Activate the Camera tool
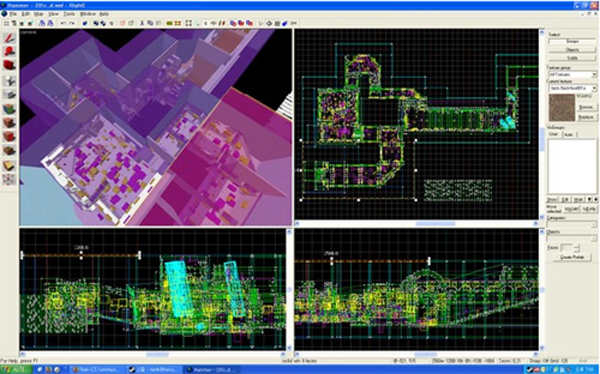600x374 pixels. (x=9, y=66)
